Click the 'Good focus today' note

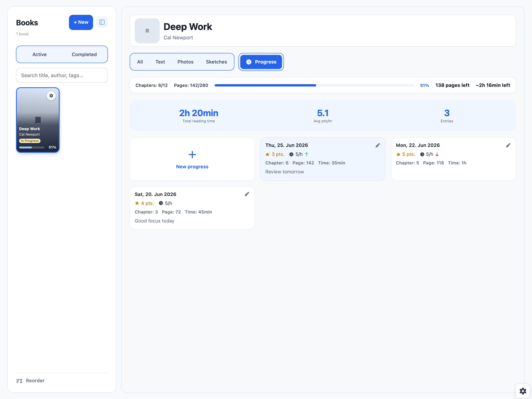(155, 221)
